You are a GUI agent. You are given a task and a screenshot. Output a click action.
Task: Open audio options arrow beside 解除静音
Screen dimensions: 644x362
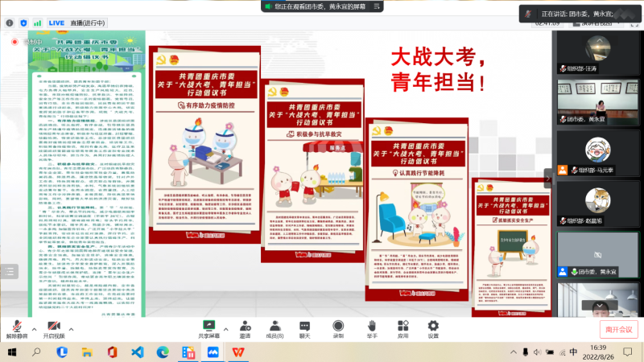coord(34,329)
